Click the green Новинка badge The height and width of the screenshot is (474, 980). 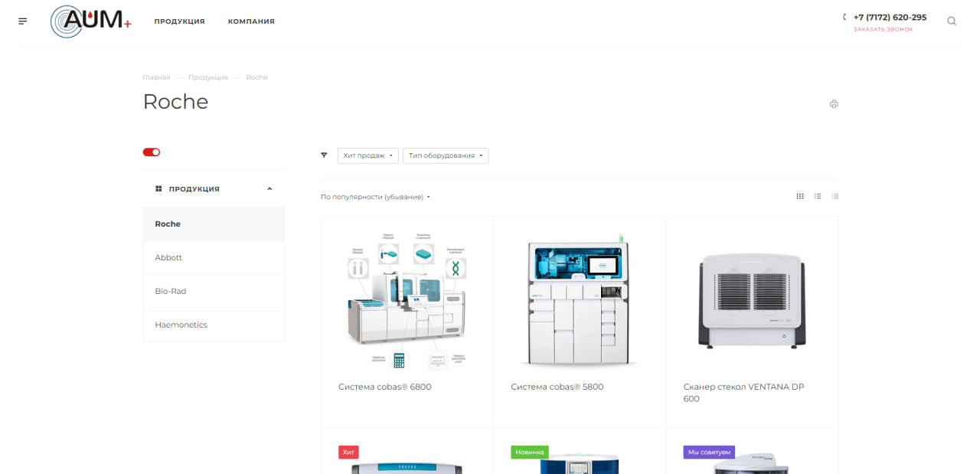coord(530,453)
